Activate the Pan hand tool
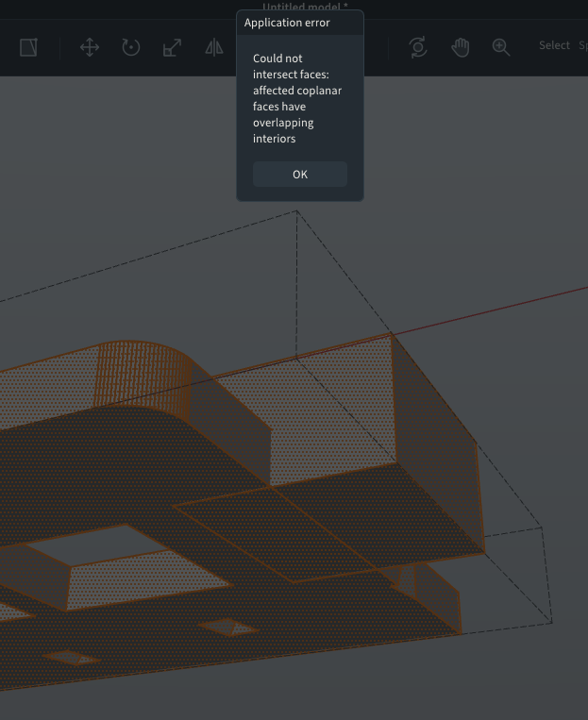Screen dimensions: 588x720 coord(460,47)
